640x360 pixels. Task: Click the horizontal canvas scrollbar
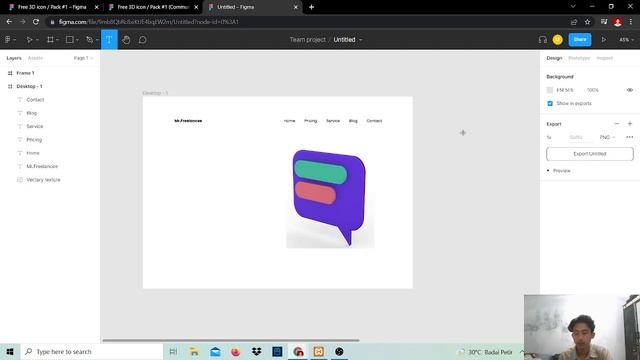pyautogui.click(x=231, y=340)
